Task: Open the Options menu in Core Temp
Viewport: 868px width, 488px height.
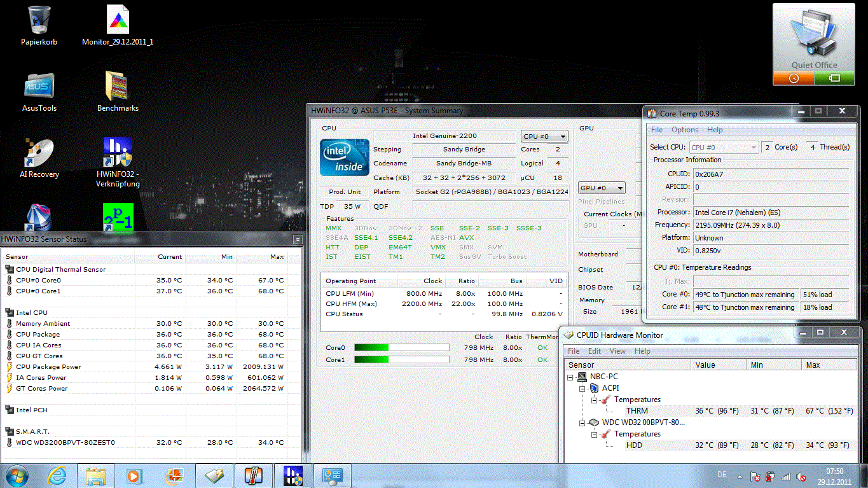Action: pyautogui.click(x=684, y=130)
